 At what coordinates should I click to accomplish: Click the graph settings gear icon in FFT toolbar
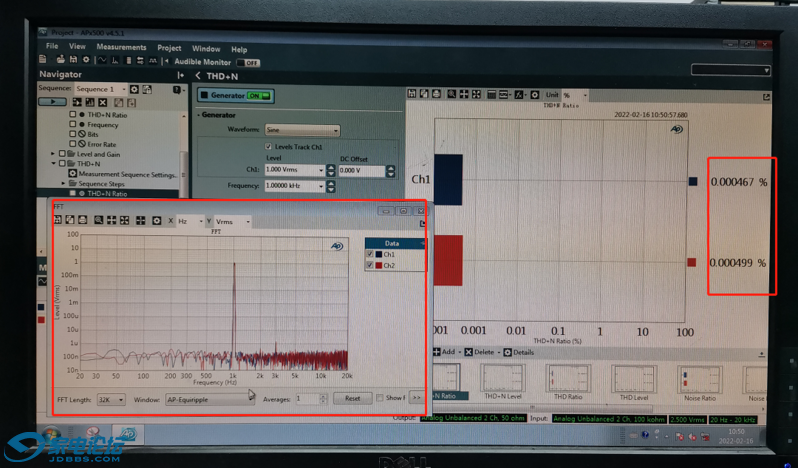point(156,221)
